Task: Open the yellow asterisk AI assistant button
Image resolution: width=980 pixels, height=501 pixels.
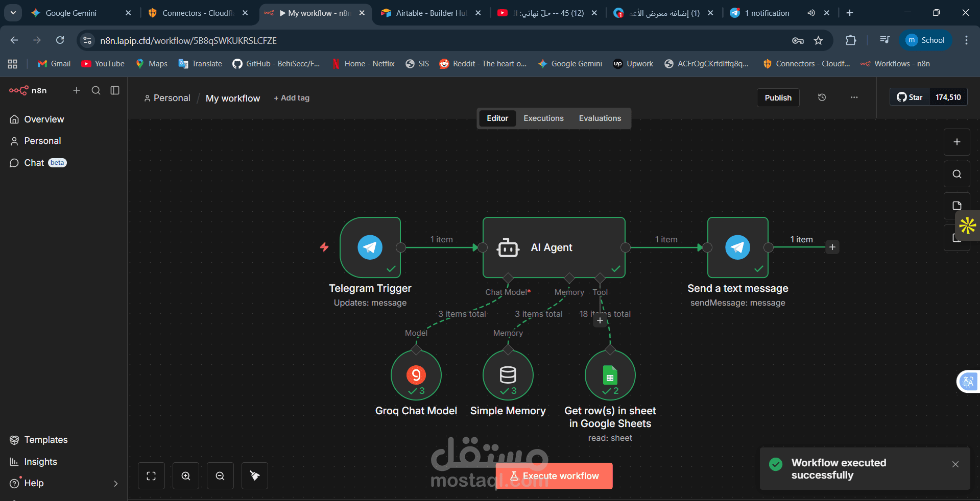Action: tap(968, 226)
